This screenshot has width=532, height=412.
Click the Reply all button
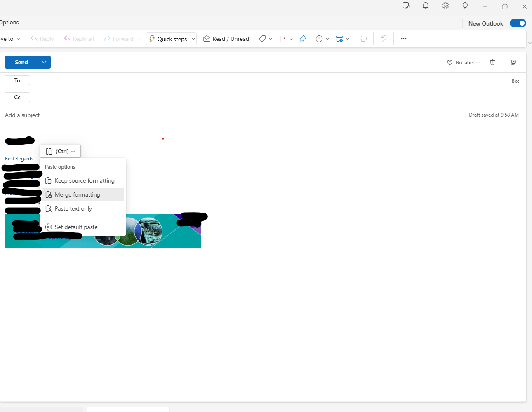pyautogui.click(x=78, y=39)
